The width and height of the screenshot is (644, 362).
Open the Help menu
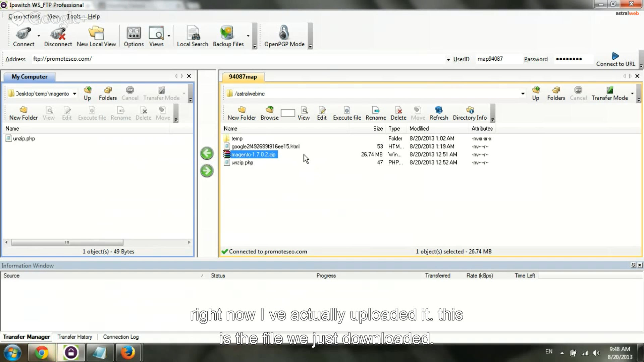click(x=94, y=16)
